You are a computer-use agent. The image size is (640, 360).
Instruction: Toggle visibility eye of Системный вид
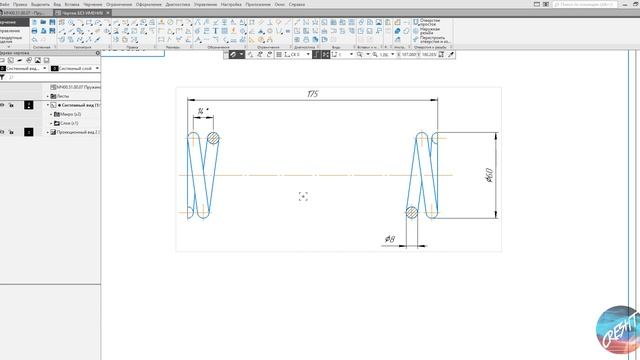point(2,105)
